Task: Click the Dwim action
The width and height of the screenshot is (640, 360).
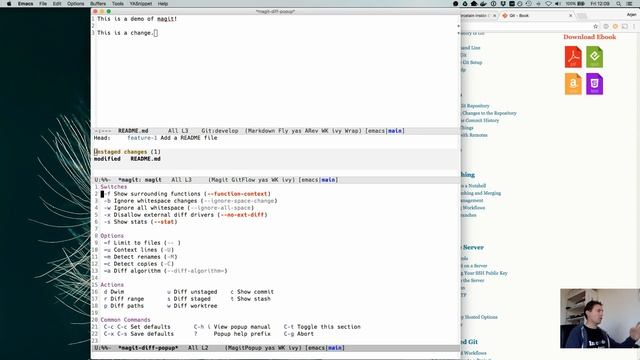Action: pyautogui.click(x=114, y=292)
